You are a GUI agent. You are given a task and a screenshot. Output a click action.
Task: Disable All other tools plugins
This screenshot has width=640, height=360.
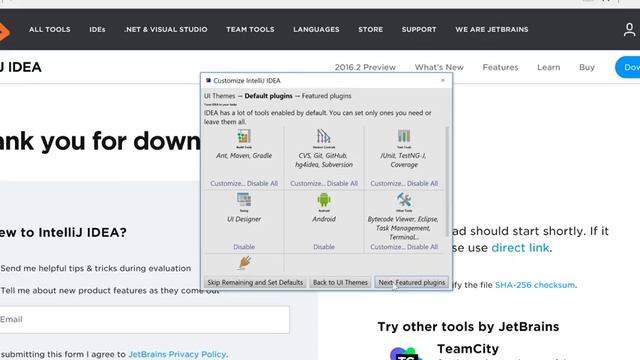click(422, 247)
